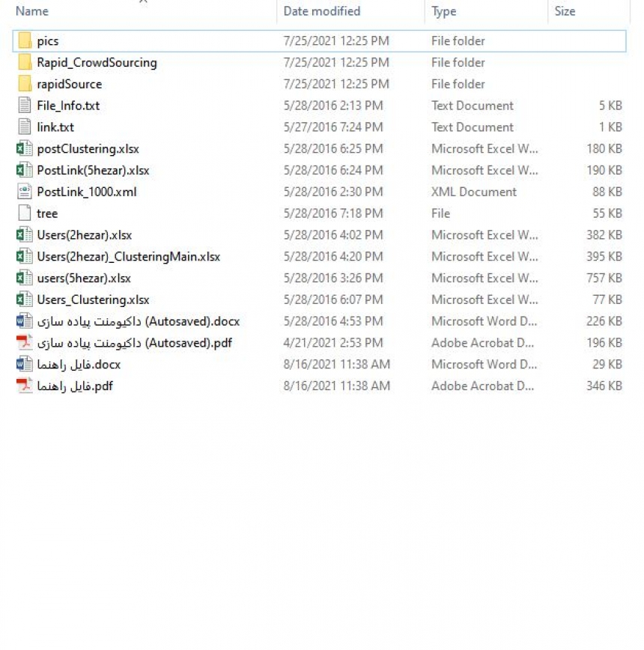This screenshot has height=650, width=644.
Task: Click the 382 KB size cell
Action: pyautogui.click(x=604, y=235)
